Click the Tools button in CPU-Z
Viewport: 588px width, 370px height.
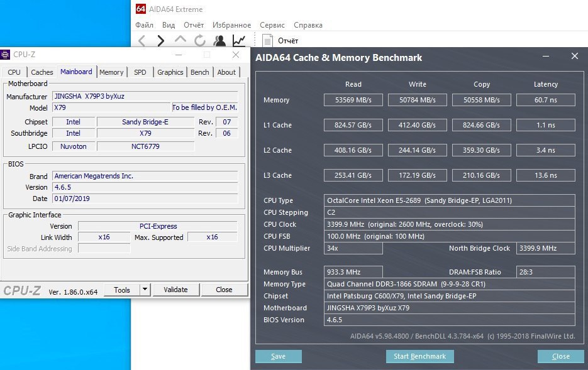point(122,290)
